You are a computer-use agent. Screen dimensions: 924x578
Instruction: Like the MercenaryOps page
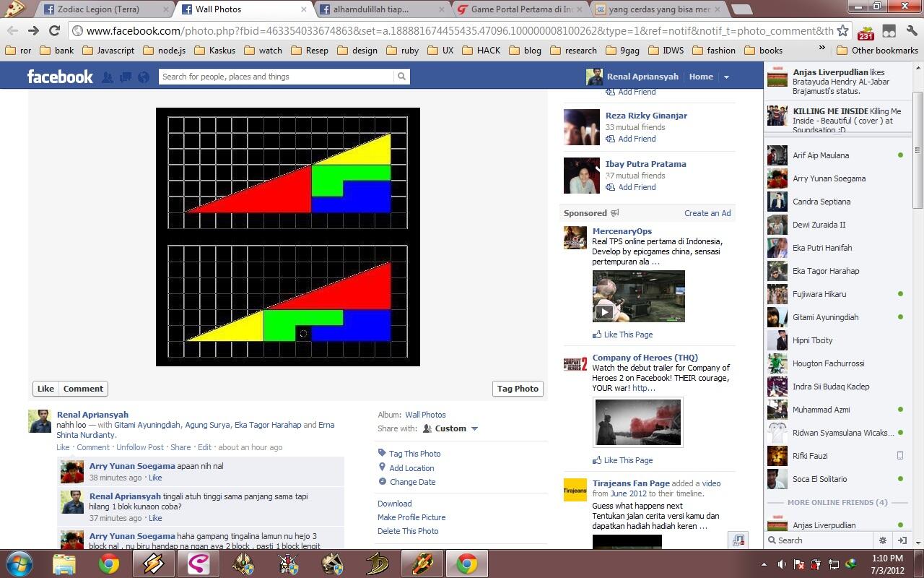tap(622, 335)
